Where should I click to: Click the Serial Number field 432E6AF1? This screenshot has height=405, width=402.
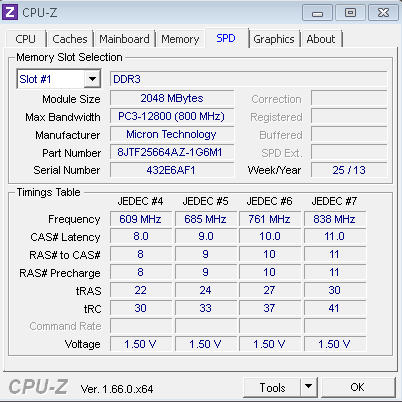[172, 170]
